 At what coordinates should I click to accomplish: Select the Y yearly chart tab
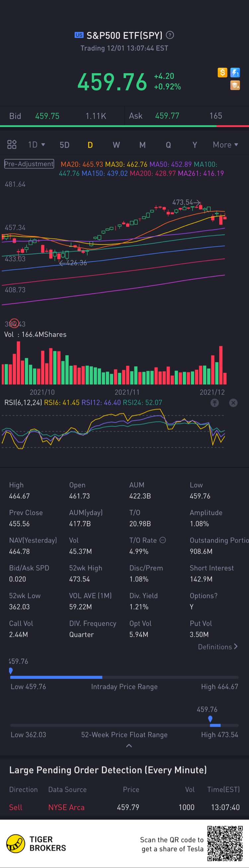pos(195,145)
